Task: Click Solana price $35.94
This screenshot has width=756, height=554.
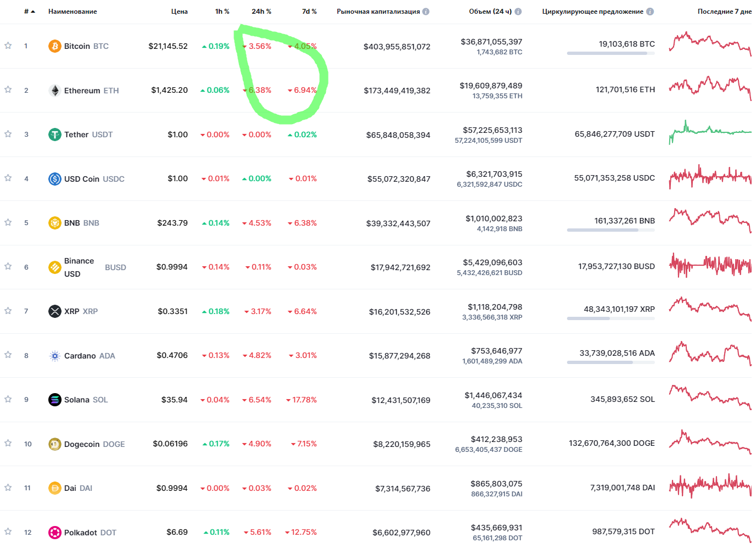Action: click(x=175, y=400)
